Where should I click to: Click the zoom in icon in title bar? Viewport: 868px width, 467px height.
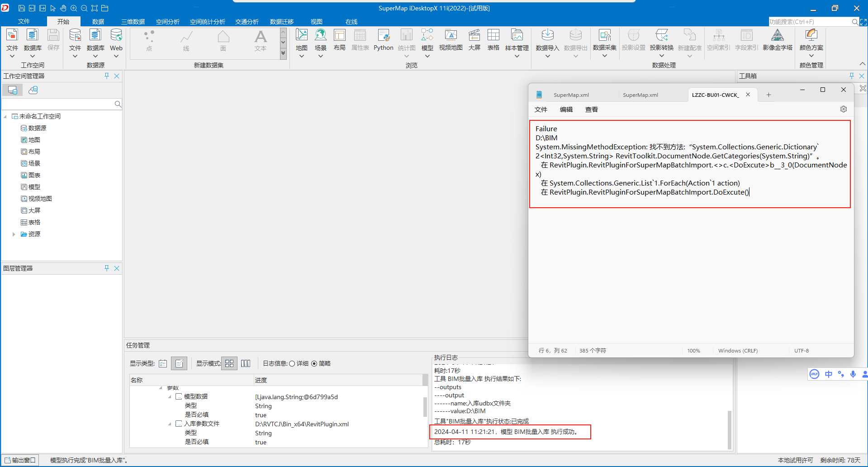tap(74, 8)
